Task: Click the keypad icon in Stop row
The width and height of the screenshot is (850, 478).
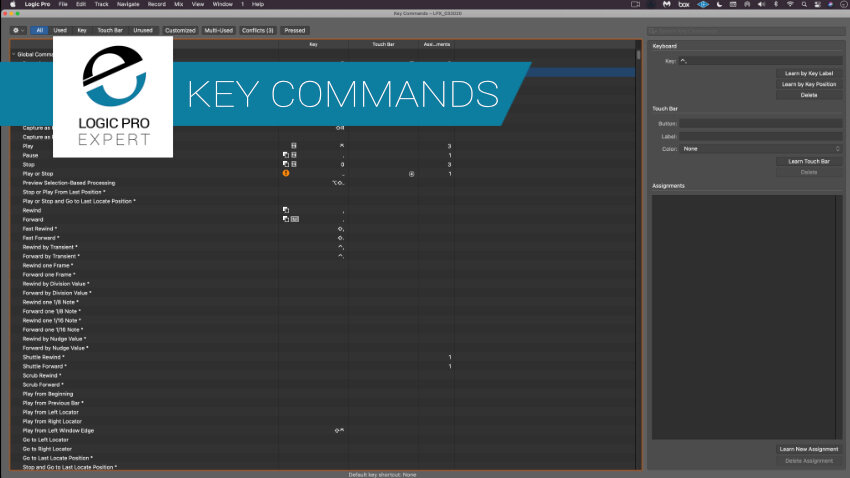Action: click(x=294, y=164)
